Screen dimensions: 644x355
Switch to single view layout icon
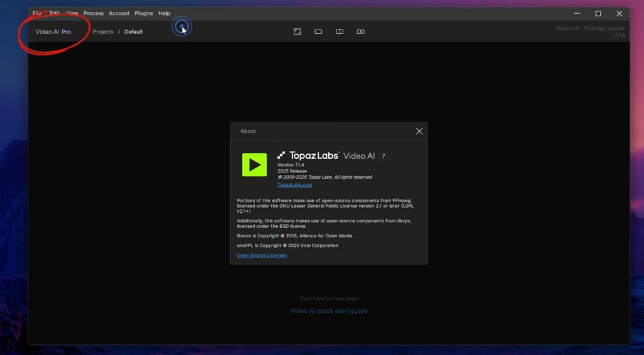coord(318,31)
